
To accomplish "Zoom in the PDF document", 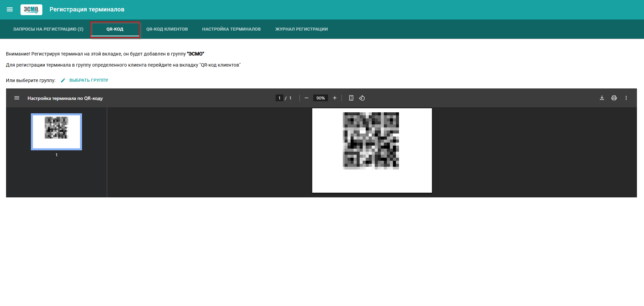I will coord(335,98).
